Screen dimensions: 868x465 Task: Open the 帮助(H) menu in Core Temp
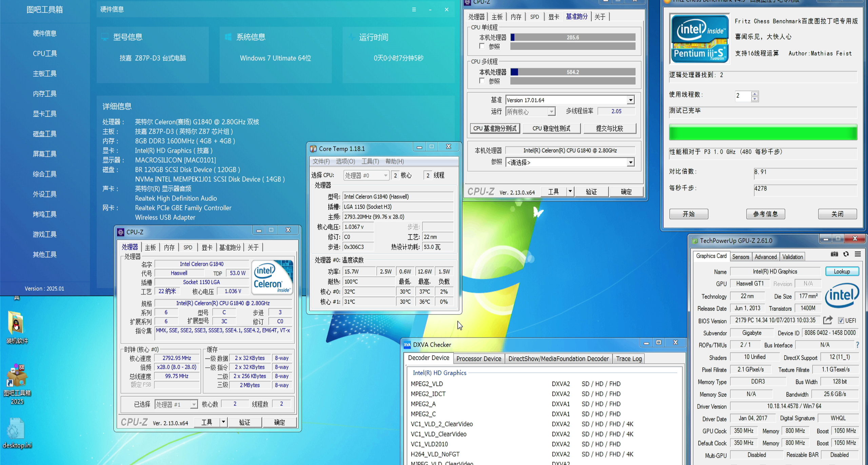(x=395, y=161)
